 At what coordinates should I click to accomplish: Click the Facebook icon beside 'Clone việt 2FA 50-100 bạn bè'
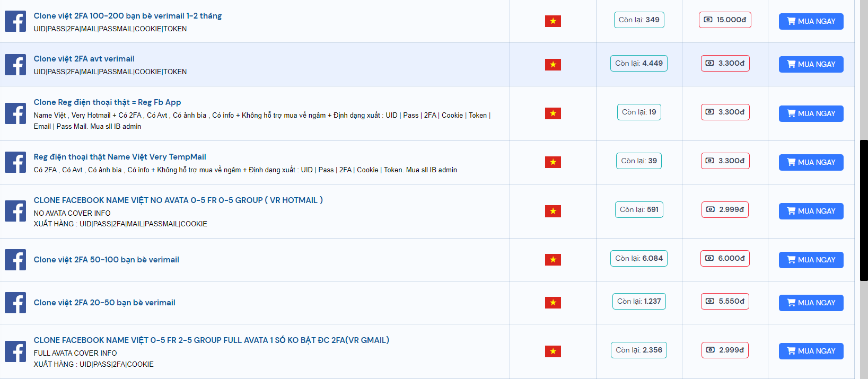tap(15, 260)
